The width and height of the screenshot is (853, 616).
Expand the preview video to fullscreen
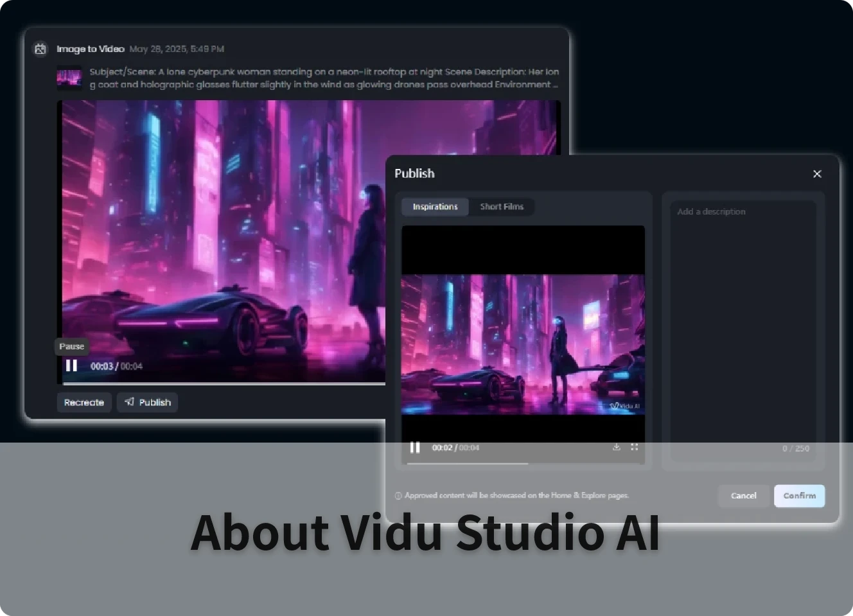click(634, 446)
